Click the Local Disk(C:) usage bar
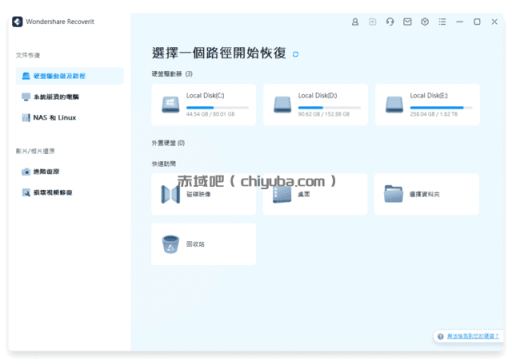This screenshot has width=512, height=364. tap(217, 108)
